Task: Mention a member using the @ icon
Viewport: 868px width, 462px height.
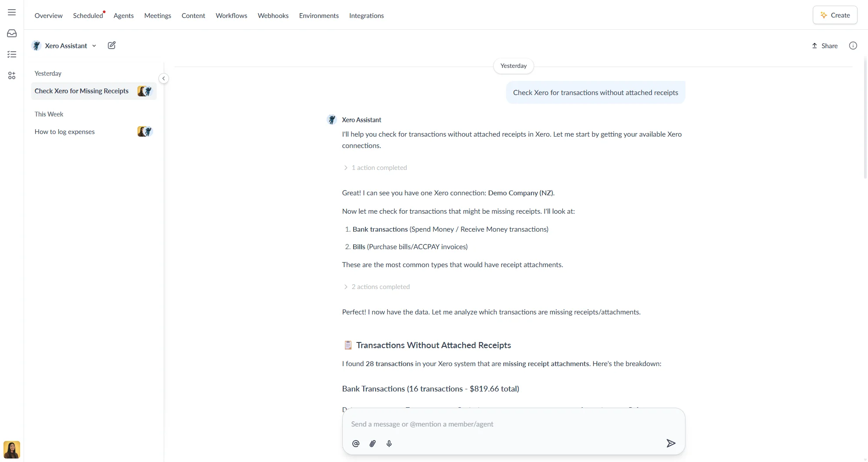Action: pyautogui.click(x=355, y=443)
